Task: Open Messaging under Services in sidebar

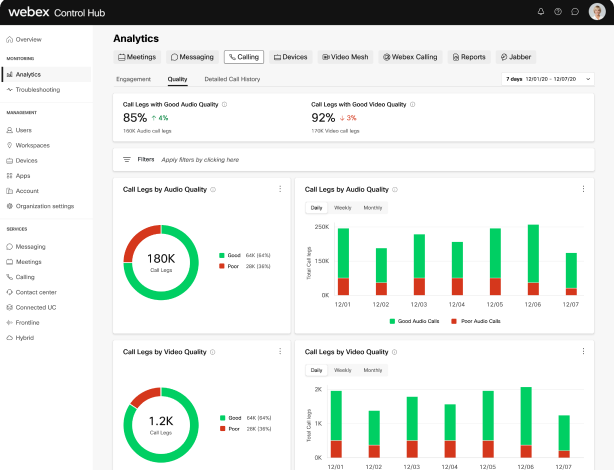Action: [x=26, y=247]
